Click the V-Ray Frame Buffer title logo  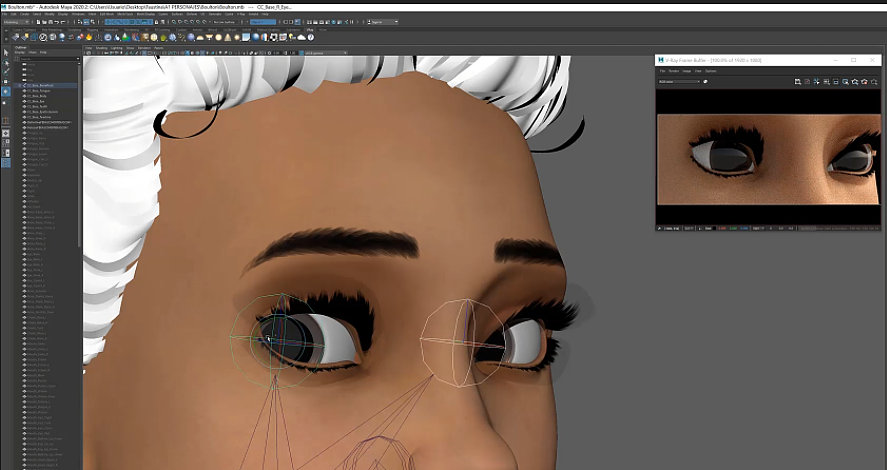click(661, 60)
